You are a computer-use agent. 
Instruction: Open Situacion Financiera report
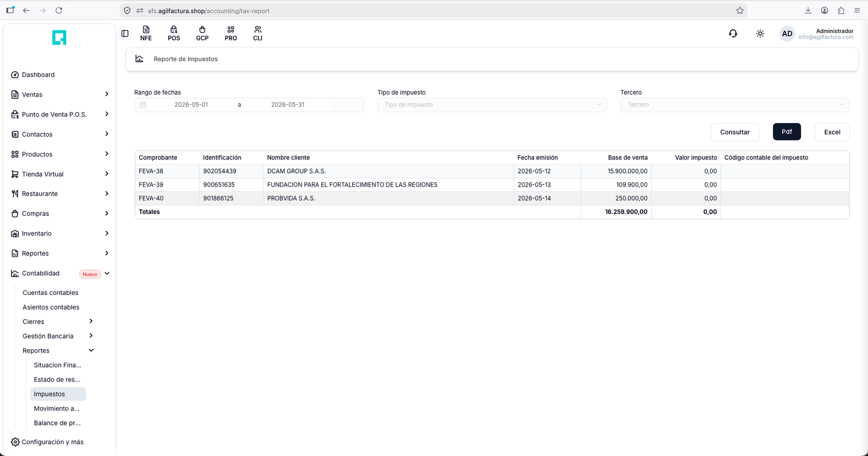pyautogui.click(x=58, y=365)
